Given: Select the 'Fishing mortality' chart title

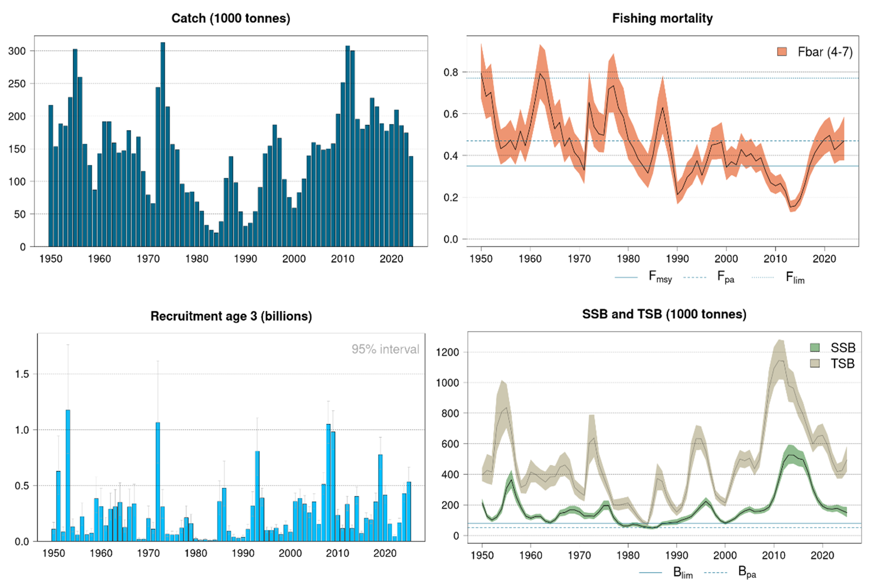Looking at the screenshot, I should pos(662,18).
